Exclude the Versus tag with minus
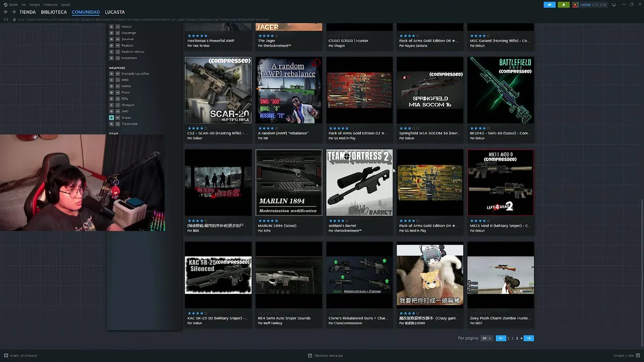Screen dimensions: 644x362 click(117, 27)
